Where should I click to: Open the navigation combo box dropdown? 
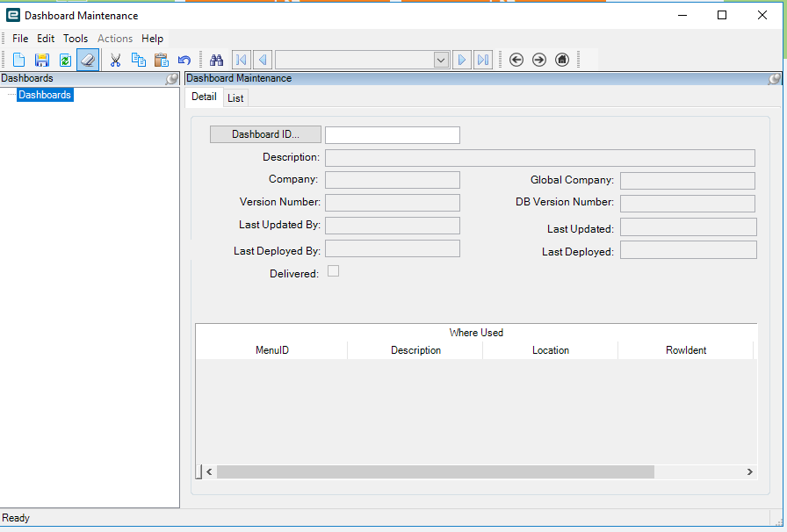[441, 61]
